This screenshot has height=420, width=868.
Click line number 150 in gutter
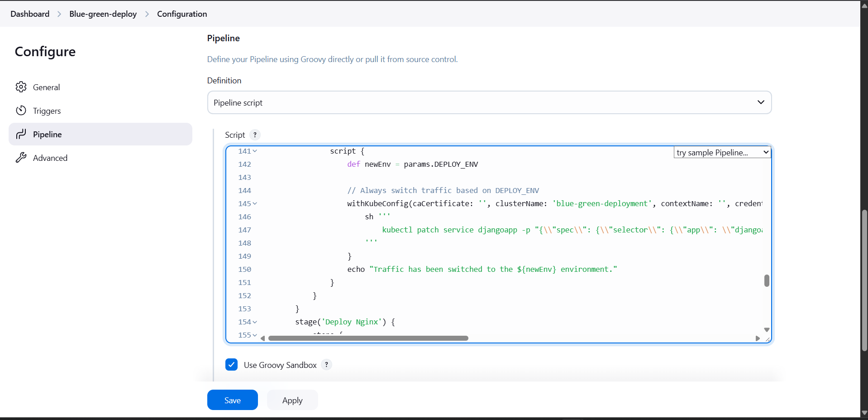pos(244,269)
